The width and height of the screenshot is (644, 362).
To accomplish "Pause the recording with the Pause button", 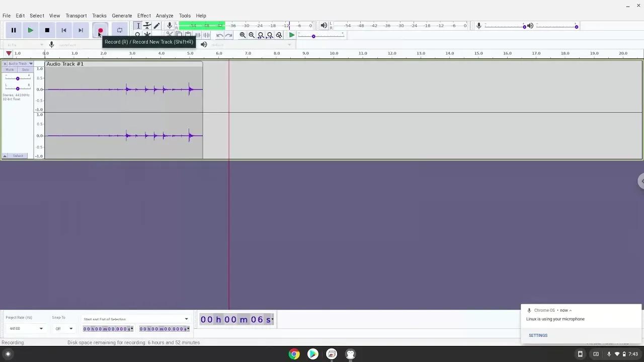I will click(x=14, y=30).
